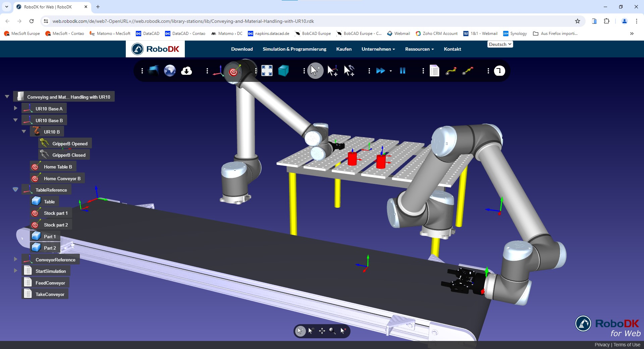Pause the running simulation

click(402, 70)
